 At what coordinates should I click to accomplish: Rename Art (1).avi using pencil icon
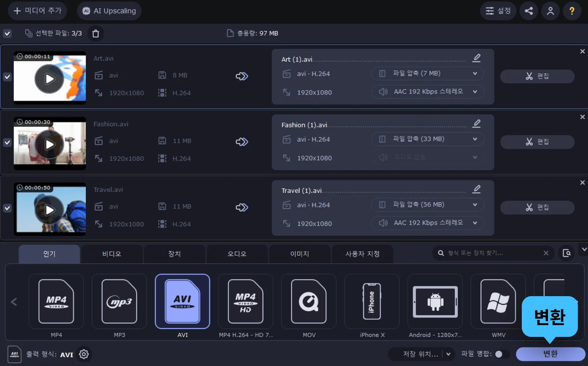tap(476, 58)
